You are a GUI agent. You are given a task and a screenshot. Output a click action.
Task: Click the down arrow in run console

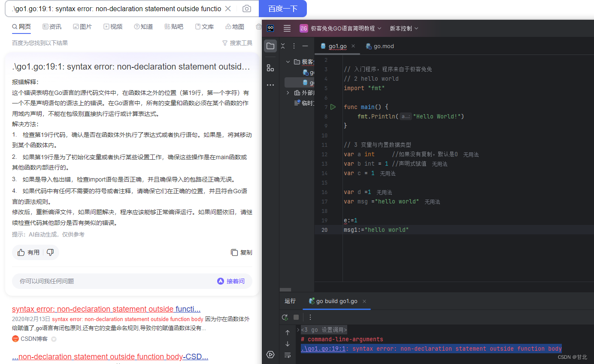pyautogui.click(x=288, y=344)
